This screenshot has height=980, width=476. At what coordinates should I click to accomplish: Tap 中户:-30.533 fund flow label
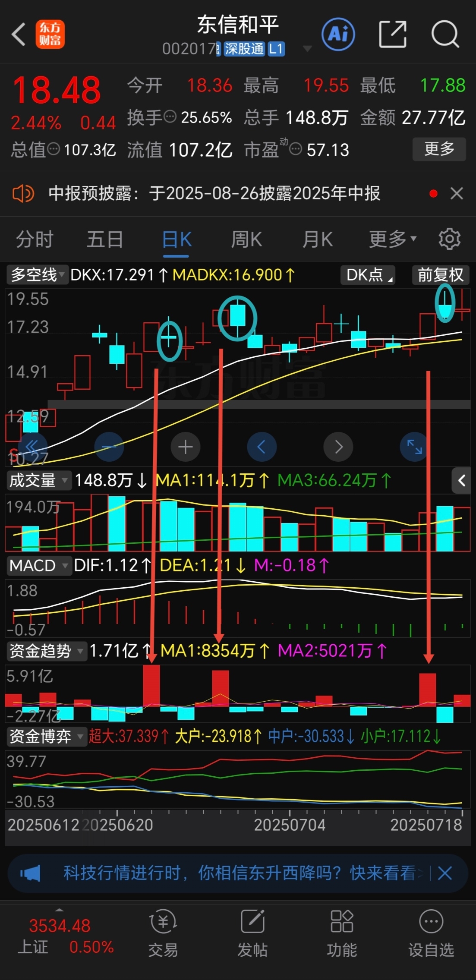(x=312, y=736)
